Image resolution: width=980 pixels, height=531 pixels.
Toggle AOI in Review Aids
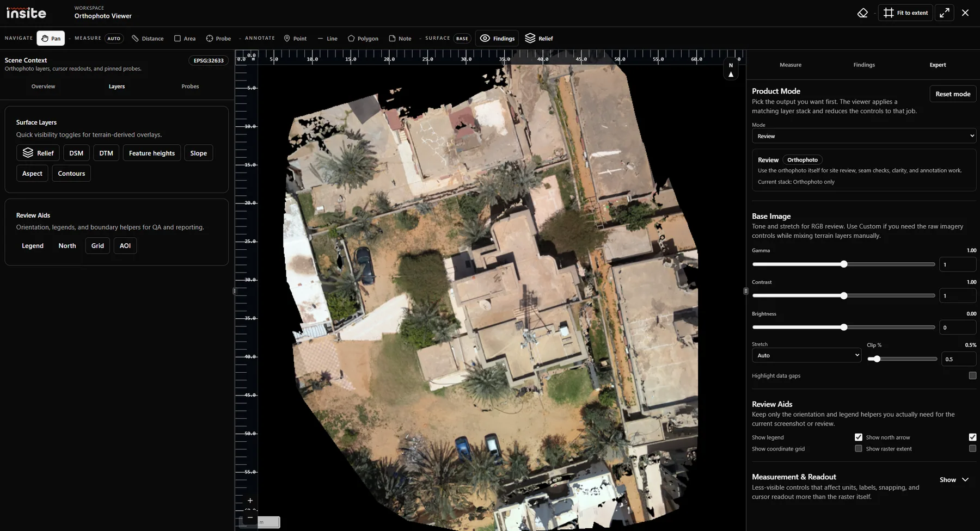pyautogui.click(x=125, y=246)
